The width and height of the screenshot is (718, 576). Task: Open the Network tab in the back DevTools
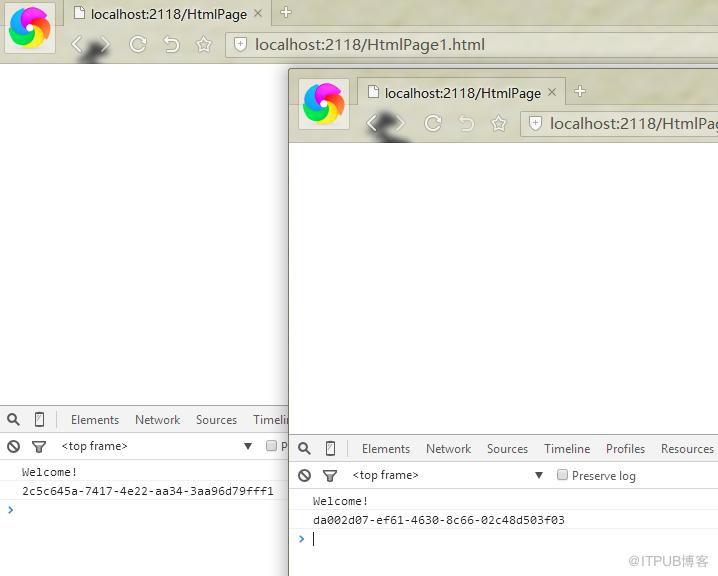(158, 420)
